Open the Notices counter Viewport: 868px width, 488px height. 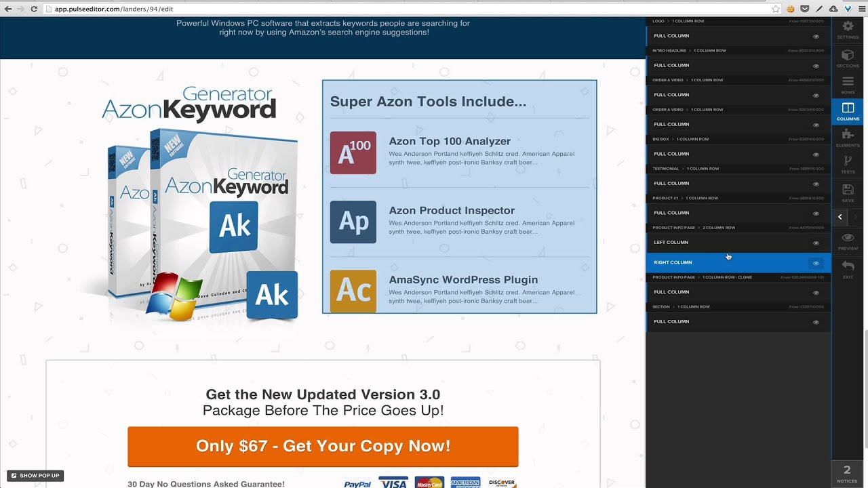coord(847,474)
